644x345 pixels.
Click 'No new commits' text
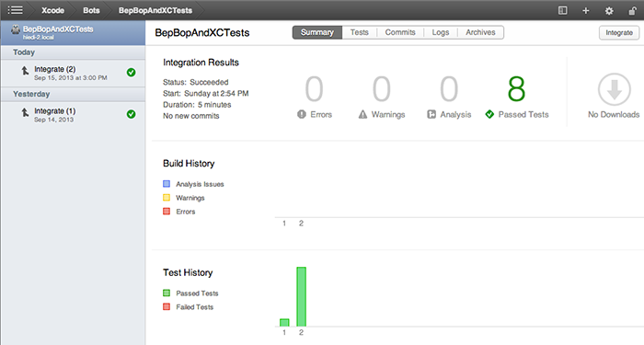(191, 116)
